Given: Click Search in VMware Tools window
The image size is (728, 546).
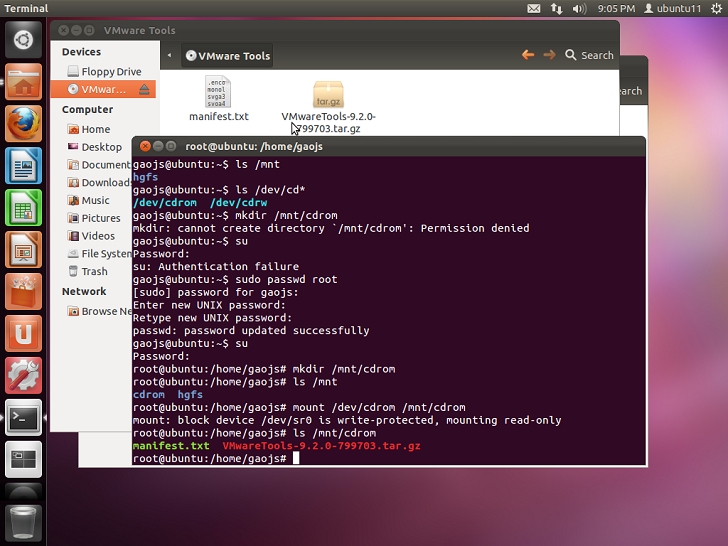Looking at the screenshot, I should (x=589, y=55).
